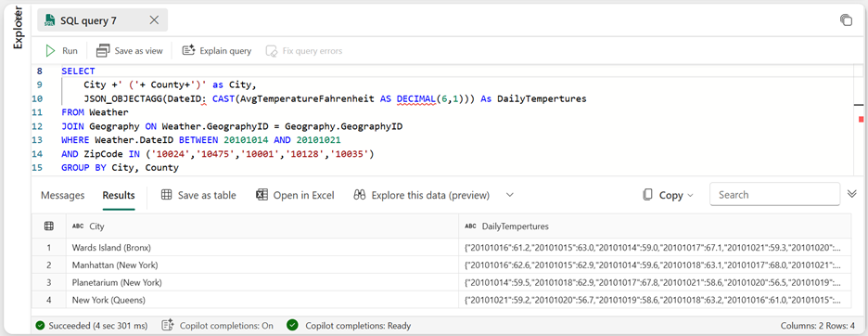The image size is (868, 336).
Task: Click the Search results input field
Action: point(774,195)
